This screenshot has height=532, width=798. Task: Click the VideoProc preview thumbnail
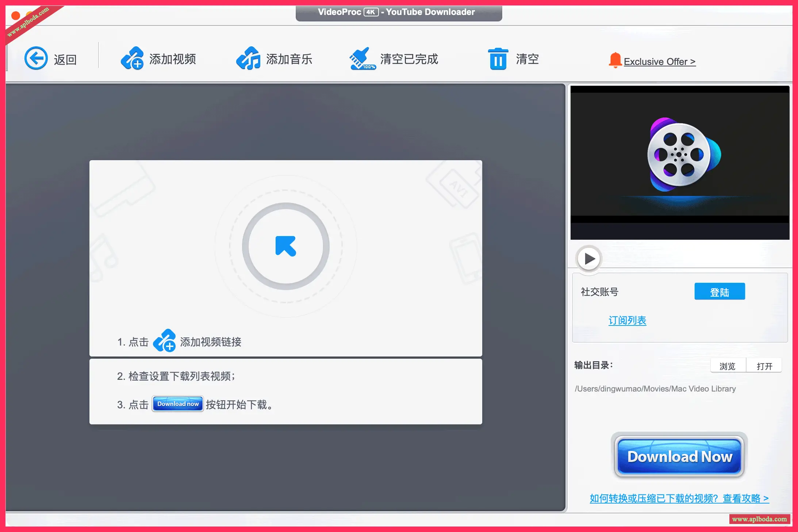point(680,155)
